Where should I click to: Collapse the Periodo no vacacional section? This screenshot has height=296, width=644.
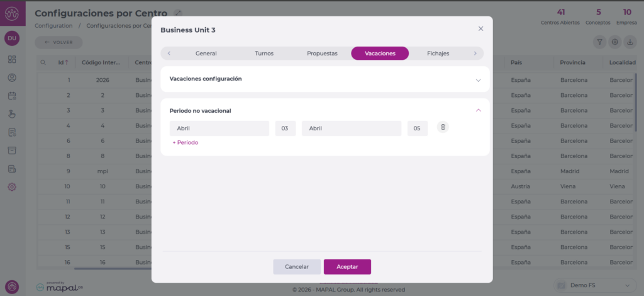point(478,110)
